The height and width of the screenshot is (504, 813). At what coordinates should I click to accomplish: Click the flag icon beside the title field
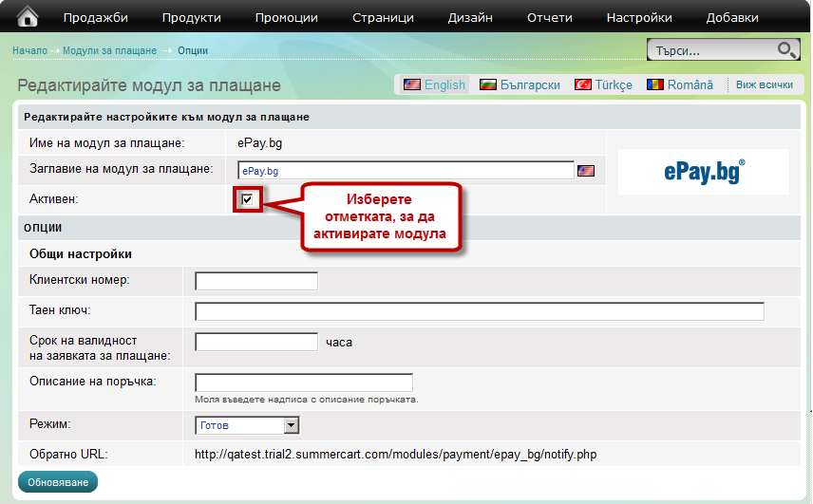(x=586, y=171)
